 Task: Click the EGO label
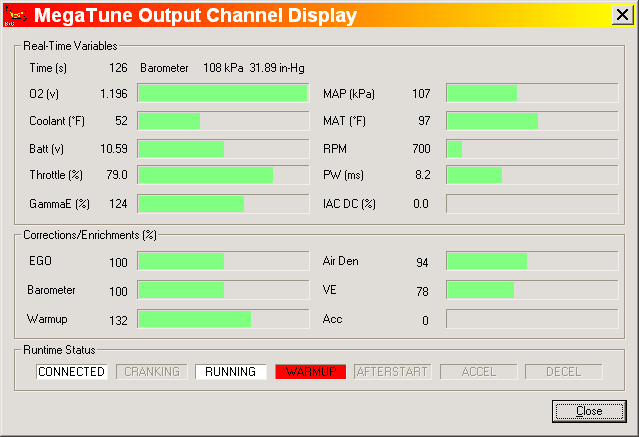coord(40,261)
